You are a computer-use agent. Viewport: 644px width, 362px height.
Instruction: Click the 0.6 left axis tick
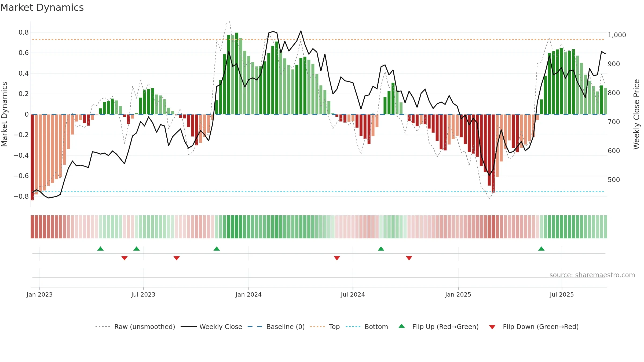24,53
